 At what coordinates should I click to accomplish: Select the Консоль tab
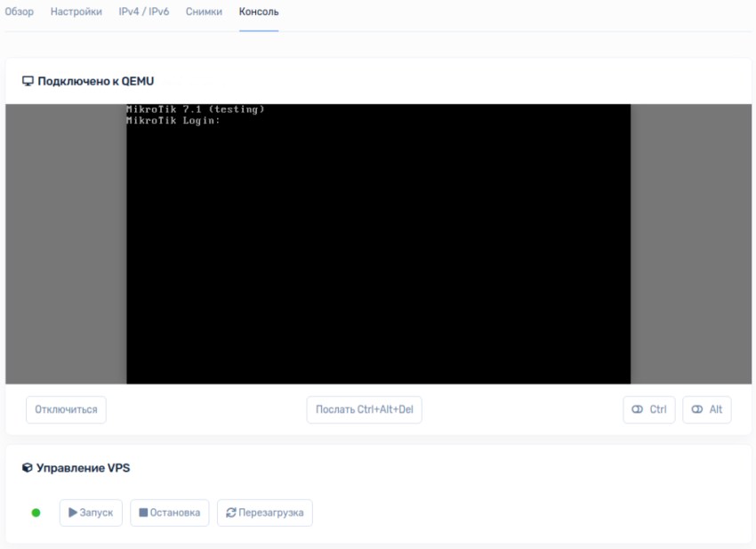(x=258, y=12)
